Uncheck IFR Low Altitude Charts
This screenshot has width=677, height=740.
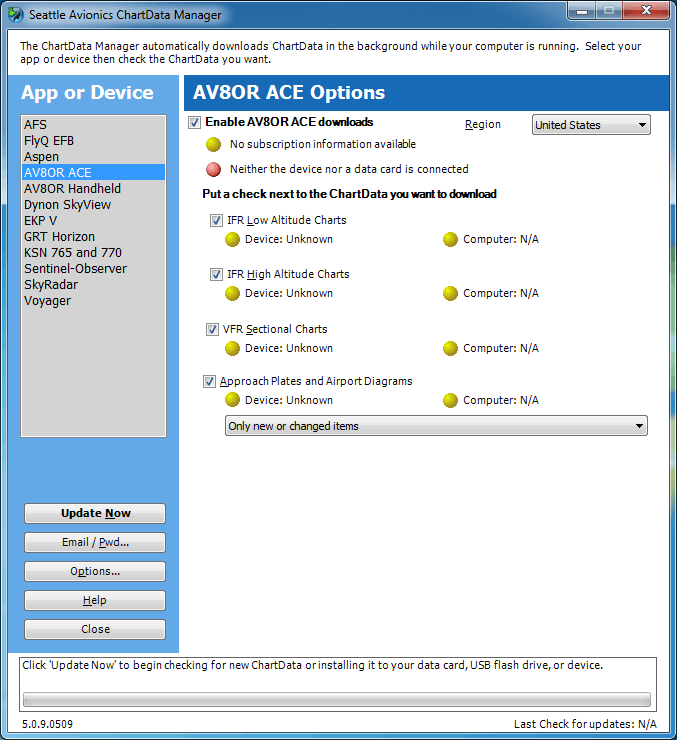(x=216, y=220)
